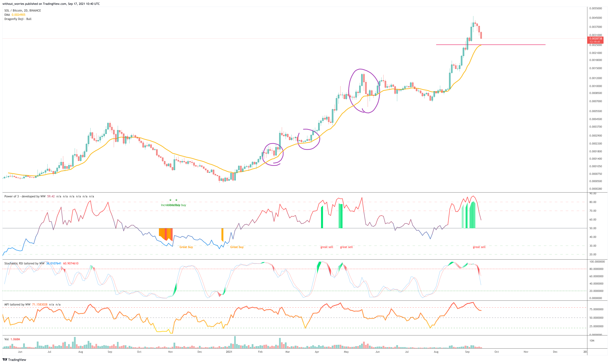
Task: Open the MFI tailored by WW legend
Action: tap(17, 305)
